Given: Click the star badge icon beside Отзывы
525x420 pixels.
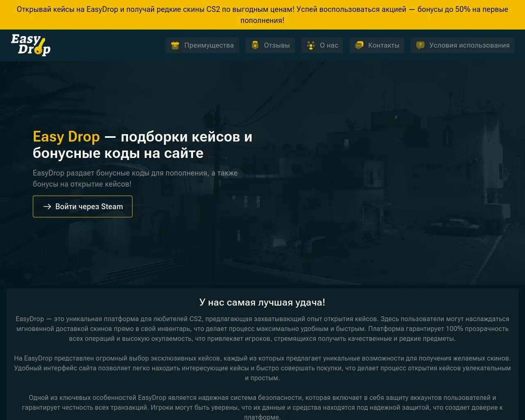Looking at the screenshot, I should (x=255, y=45).
